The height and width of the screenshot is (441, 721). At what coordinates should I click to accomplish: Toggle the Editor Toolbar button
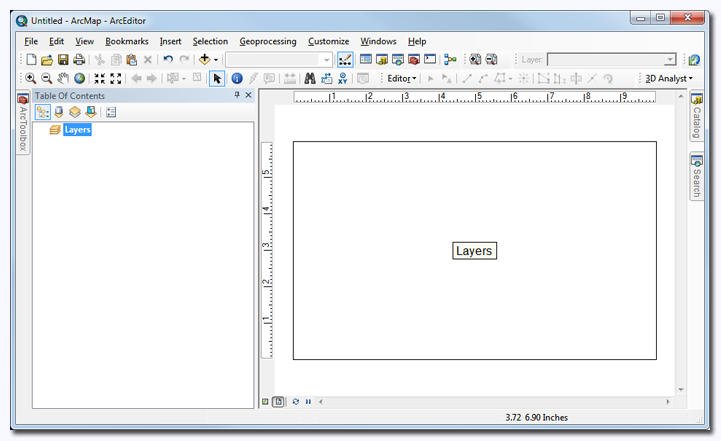(345, 60)
